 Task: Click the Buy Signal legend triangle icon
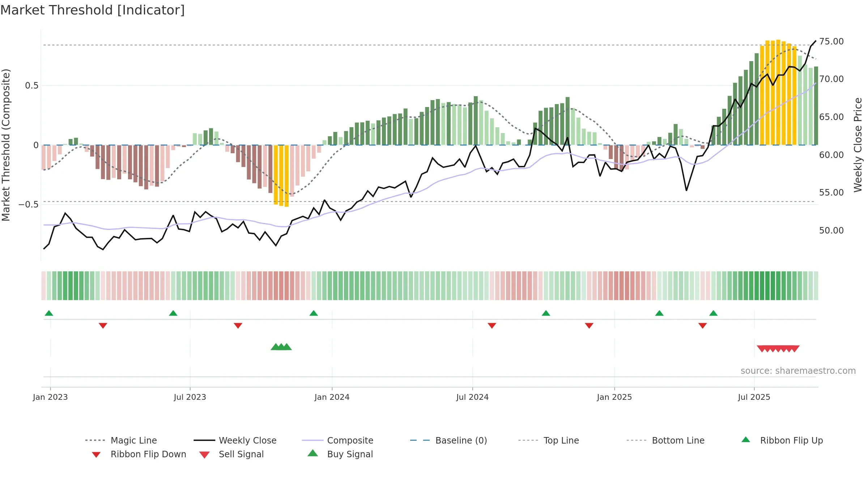click(313, 453)
